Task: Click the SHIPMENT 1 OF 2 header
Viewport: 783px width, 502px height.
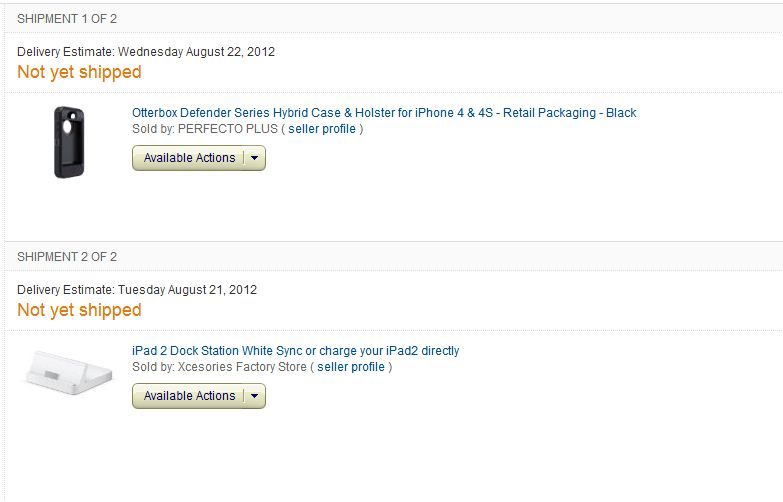Action: click(67, 18)
